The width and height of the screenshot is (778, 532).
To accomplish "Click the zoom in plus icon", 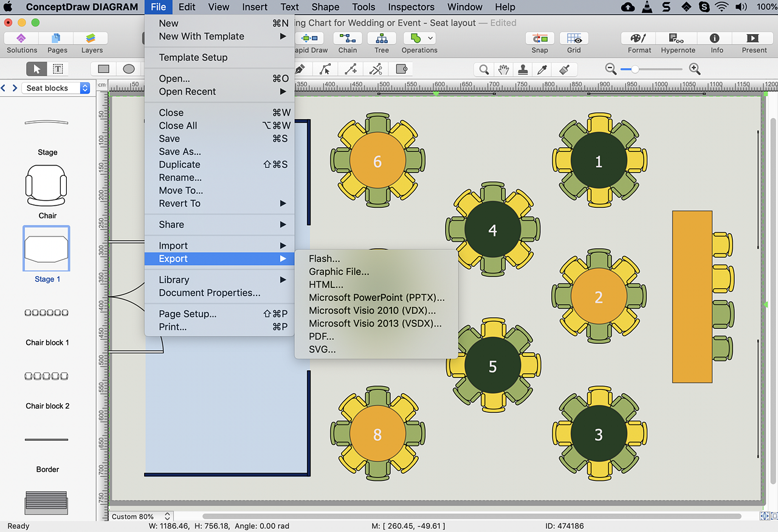I will point(695,69).
